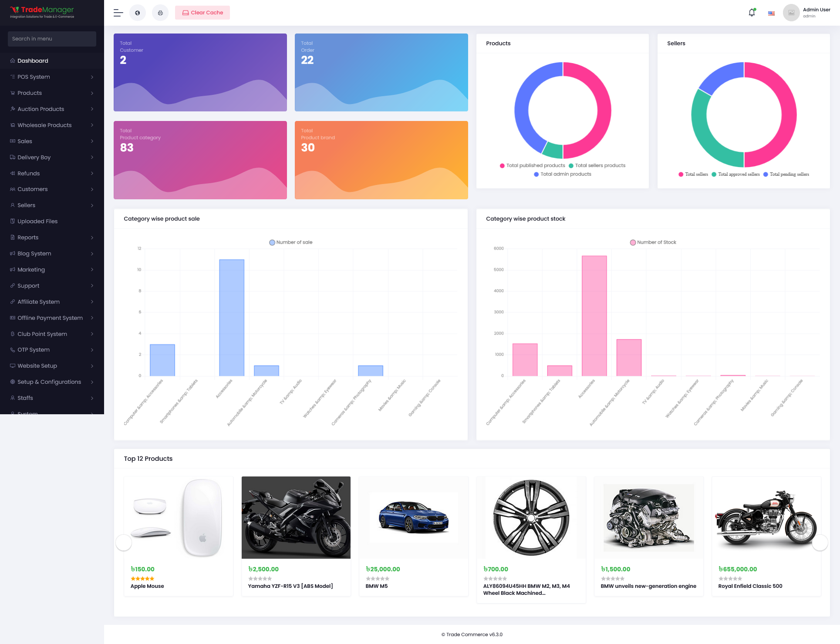Click the globe browse website icon
This screenshot has height=644, width=840.
point(138,13)
